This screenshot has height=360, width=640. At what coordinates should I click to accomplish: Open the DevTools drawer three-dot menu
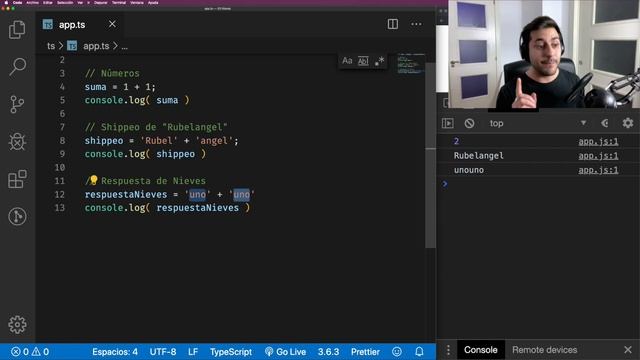(448, 350)
